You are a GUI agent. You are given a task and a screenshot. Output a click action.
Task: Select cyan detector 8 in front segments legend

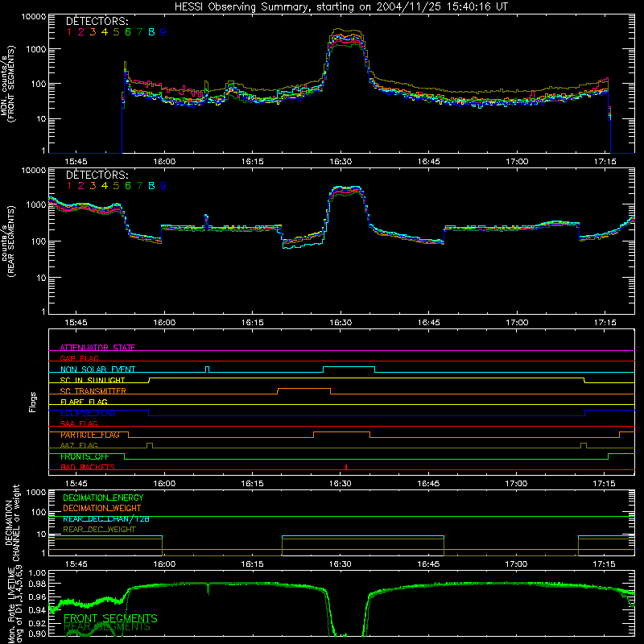click(x=151, y=32)
